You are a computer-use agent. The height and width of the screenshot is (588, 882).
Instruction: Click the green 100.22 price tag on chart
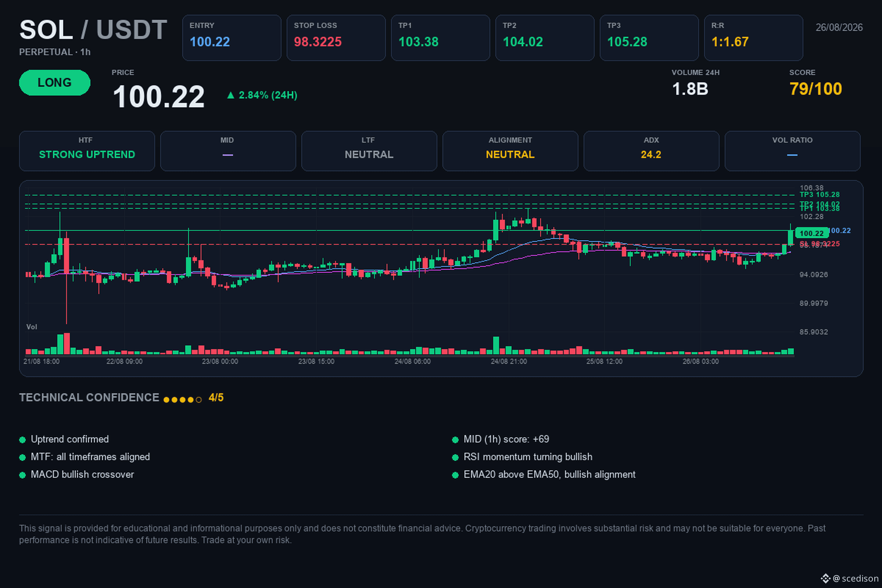tap(812, 233)
